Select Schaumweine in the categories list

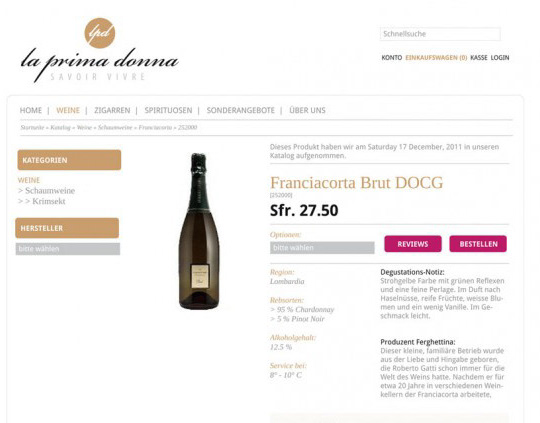(50, 190)
